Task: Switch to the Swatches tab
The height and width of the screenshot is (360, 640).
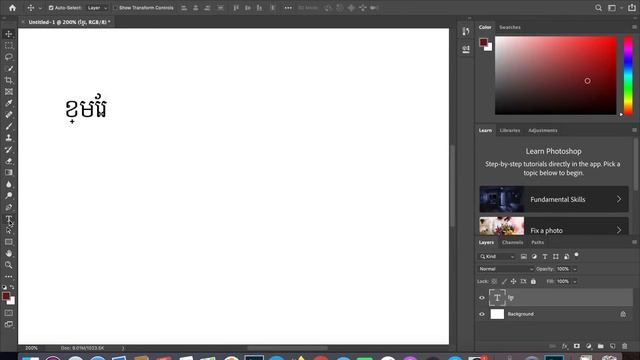Action: 510,27
